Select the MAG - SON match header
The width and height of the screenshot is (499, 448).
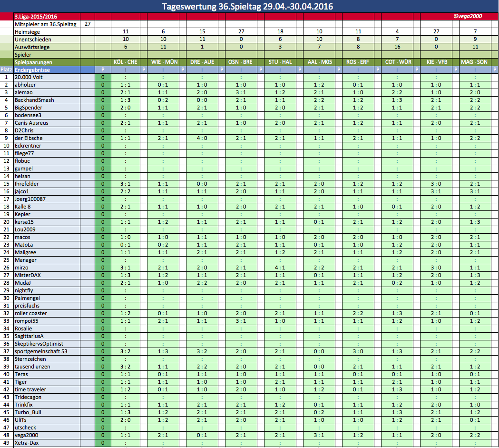tap(475, 62)
